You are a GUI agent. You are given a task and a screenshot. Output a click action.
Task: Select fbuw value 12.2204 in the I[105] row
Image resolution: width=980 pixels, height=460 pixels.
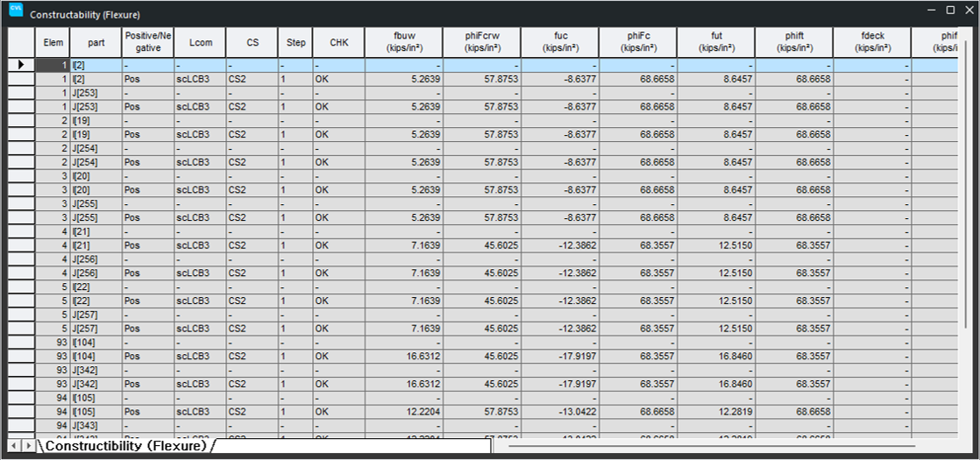404,412
